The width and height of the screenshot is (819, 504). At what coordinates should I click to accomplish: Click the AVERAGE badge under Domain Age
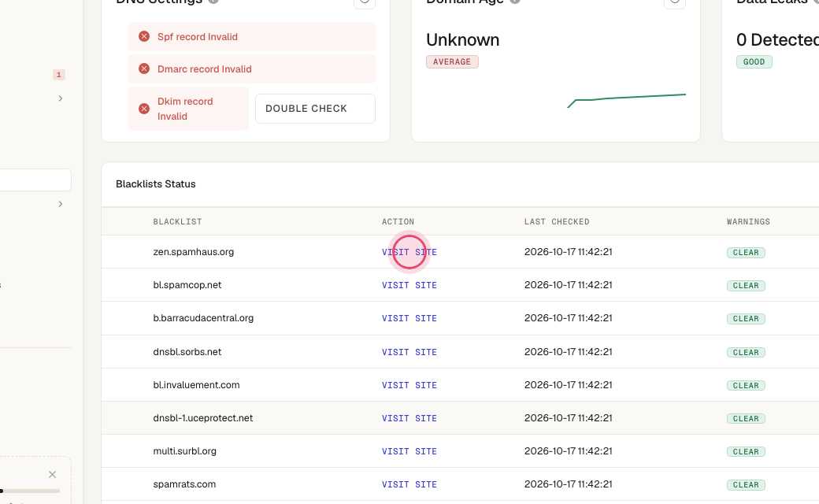(452, 61)
